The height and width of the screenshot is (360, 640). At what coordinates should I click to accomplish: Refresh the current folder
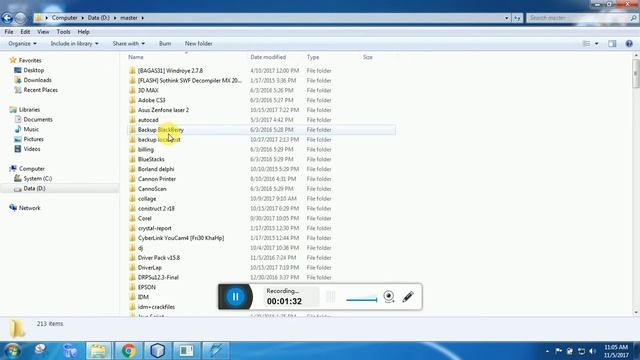coord(517,18)
